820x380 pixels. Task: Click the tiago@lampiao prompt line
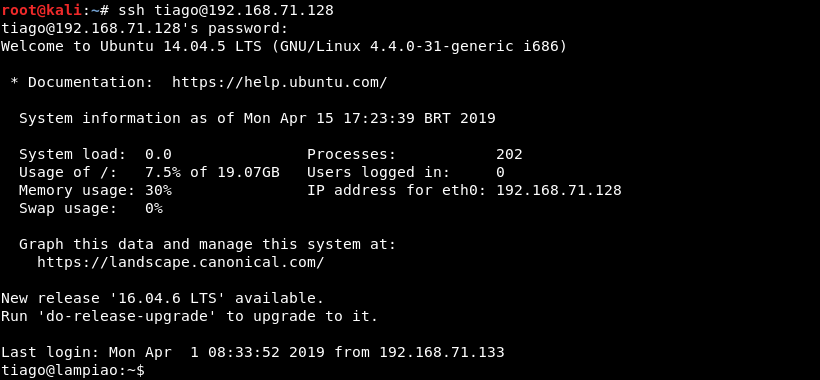(x=73, y=370)
